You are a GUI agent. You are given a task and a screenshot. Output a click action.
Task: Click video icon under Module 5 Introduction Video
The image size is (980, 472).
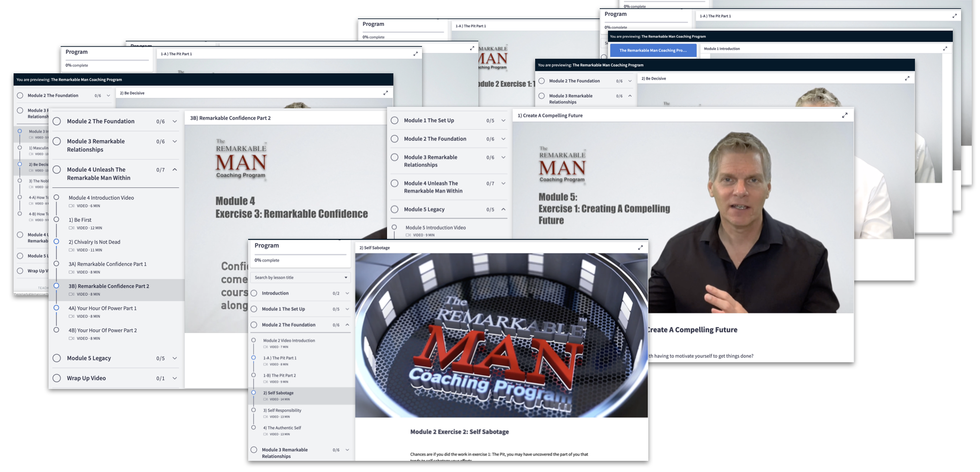coord(408,235)
